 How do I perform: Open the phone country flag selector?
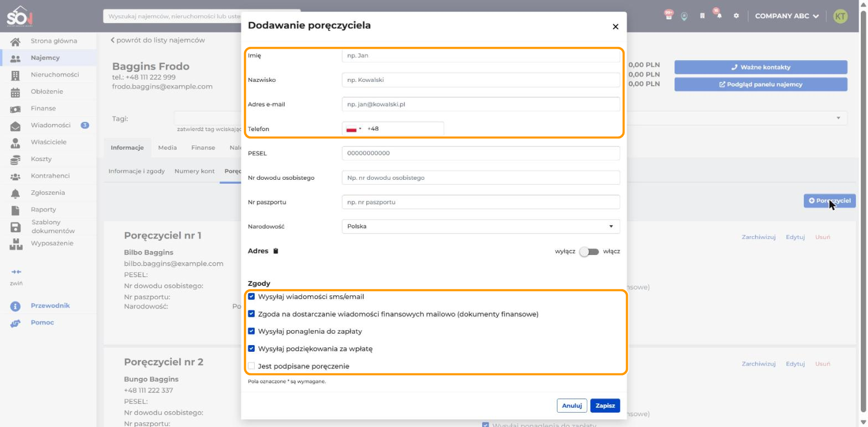(x=353, y=129)
